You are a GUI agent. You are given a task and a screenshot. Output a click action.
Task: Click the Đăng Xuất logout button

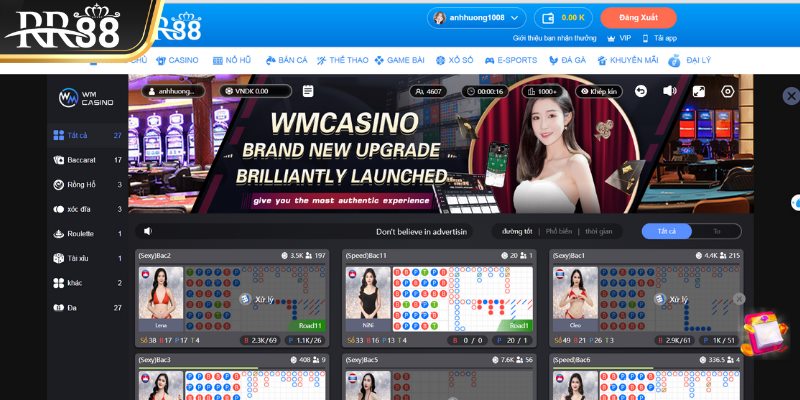click(x=638, y=18)
